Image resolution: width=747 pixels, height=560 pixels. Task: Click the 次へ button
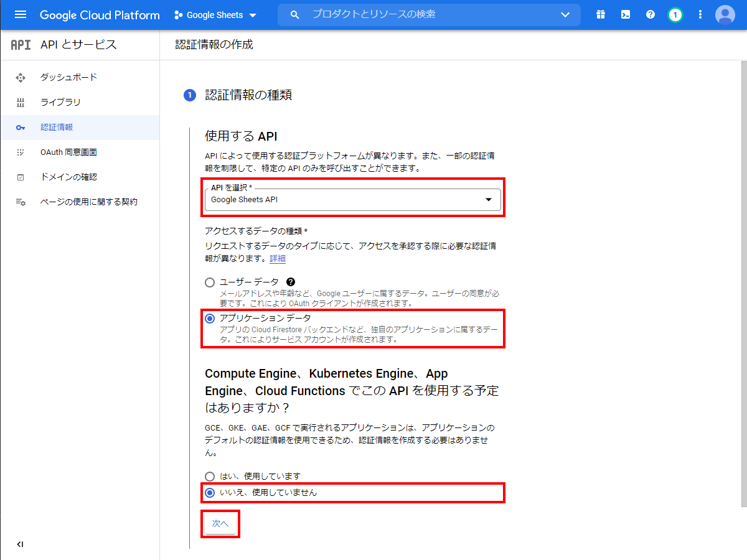pos(220,524)
